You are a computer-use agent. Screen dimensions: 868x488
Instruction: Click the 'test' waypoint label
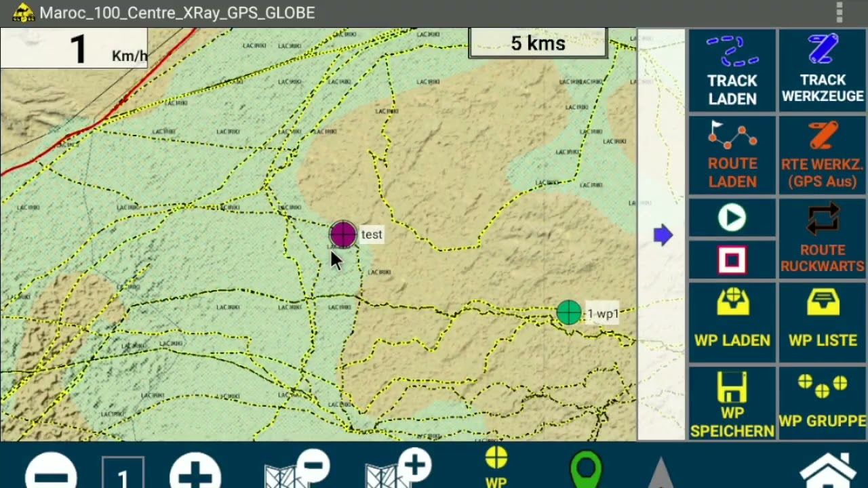pos(372,235)
